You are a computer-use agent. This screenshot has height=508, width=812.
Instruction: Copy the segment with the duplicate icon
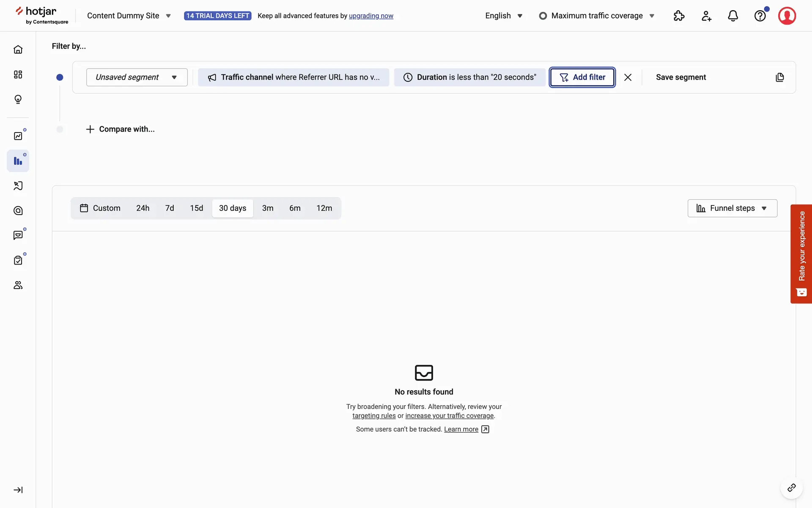click(779, 77)
